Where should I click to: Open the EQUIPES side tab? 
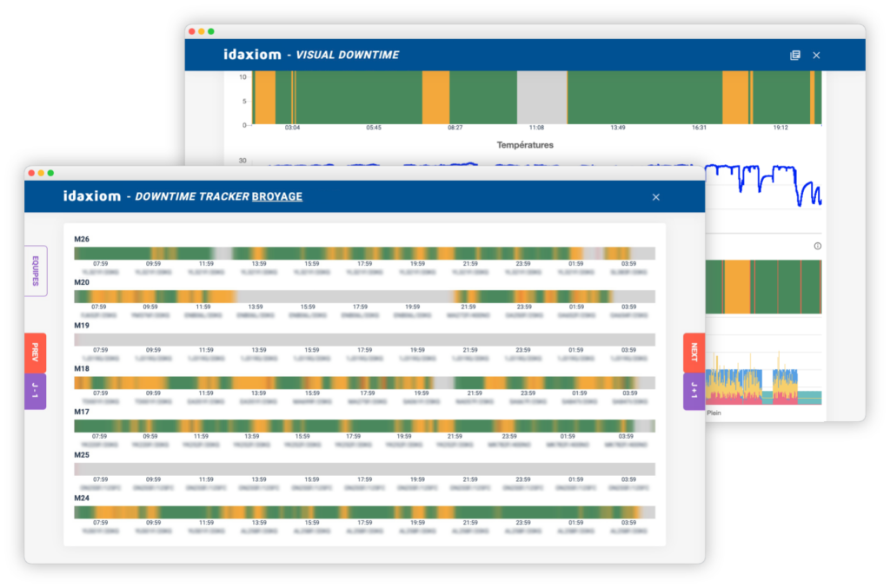pos(36,271)
